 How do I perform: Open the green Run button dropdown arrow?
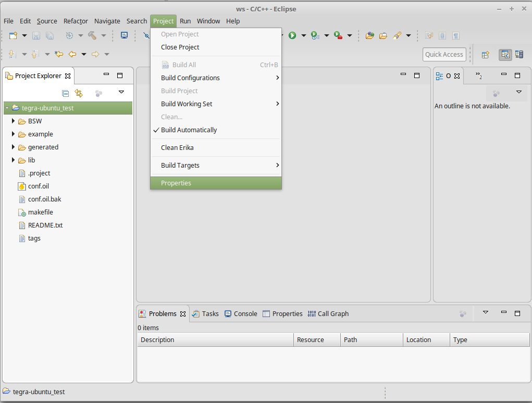coord(304,35)
